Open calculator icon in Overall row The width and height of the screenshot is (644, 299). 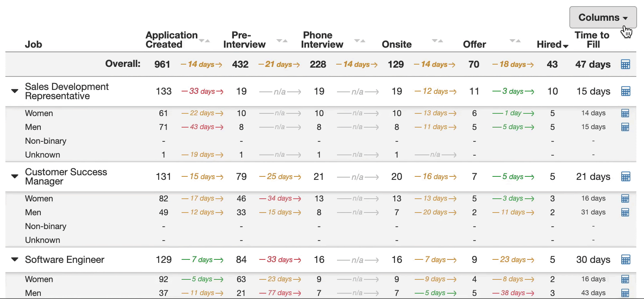[x=626, y=65]
